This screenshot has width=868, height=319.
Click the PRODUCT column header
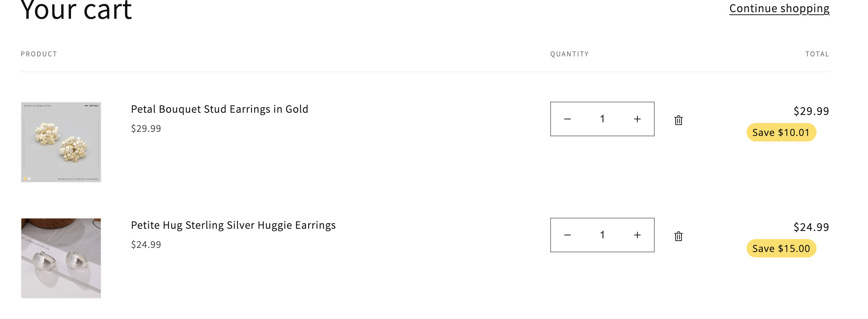[39, 54]
